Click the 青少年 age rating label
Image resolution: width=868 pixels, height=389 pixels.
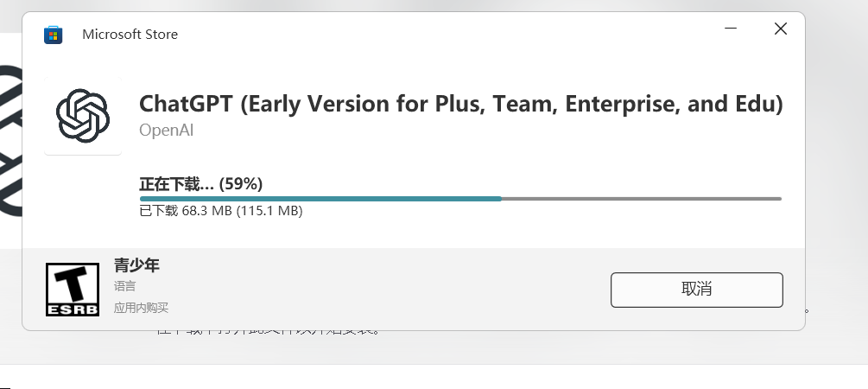tap(136, 265)
